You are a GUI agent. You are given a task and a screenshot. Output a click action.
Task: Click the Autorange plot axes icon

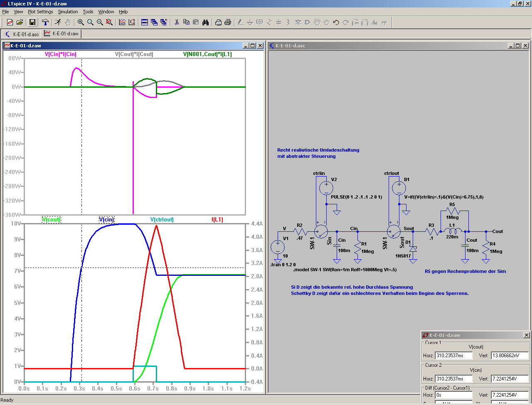132,22
